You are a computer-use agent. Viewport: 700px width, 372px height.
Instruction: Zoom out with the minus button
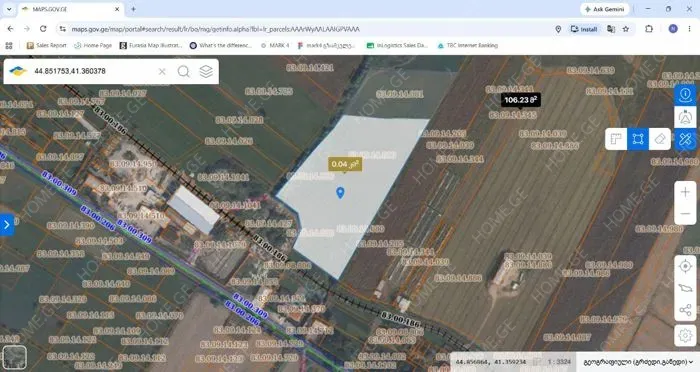point(685,214)
